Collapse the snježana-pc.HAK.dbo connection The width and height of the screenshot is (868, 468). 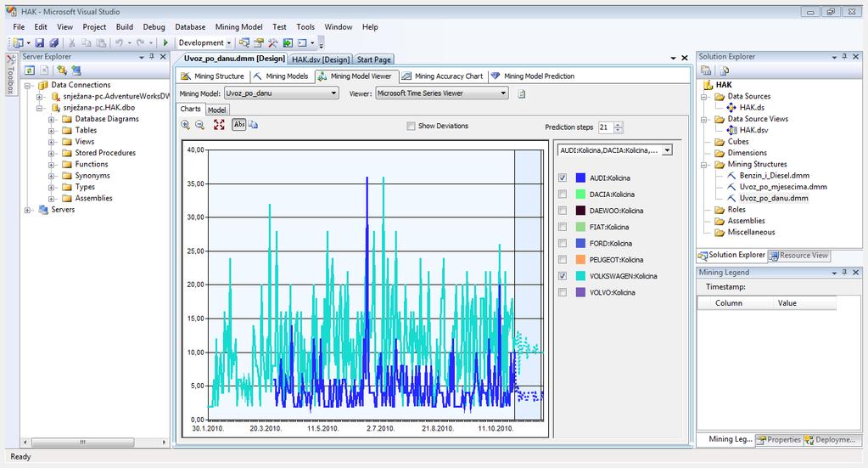tap(39, 108)
